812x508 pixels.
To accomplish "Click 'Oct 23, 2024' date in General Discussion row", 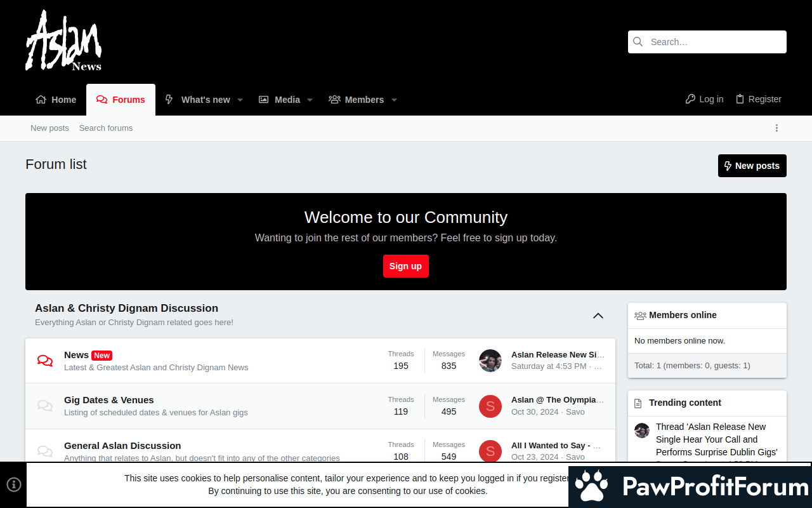I will tap(535, 457).
